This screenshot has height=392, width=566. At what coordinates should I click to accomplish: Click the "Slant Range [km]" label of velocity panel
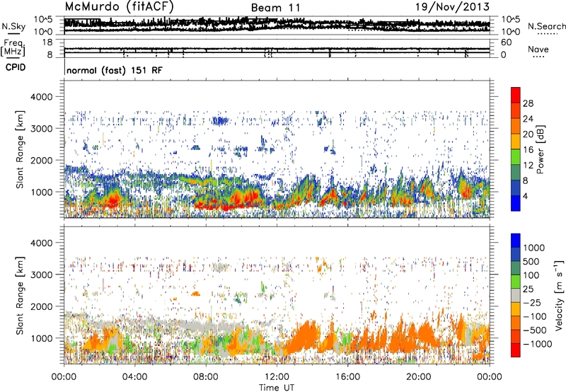(20, 295)
